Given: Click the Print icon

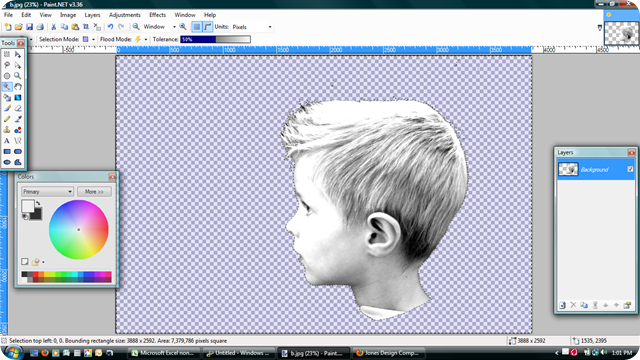Looking at the screenshot, I should point(40,27).
